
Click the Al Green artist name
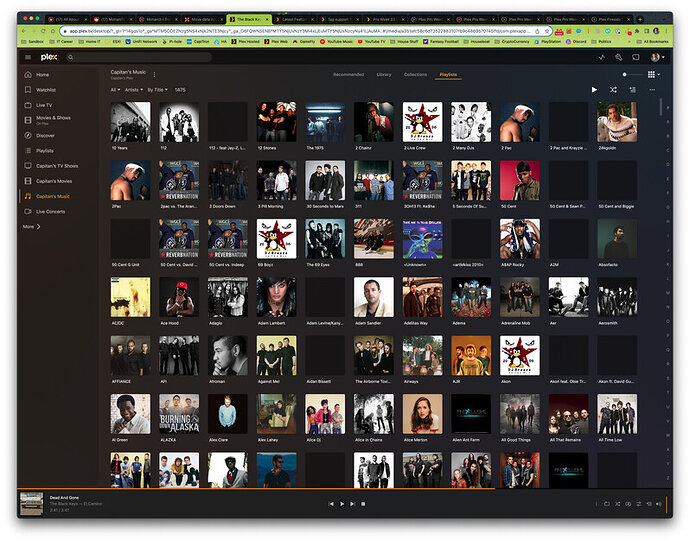pos(120,440)
